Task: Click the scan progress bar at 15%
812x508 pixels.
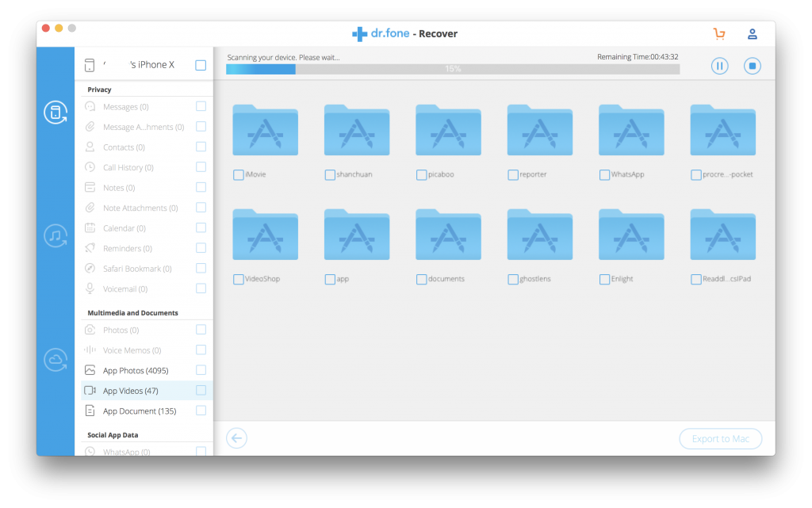Action: coord(453,69)
